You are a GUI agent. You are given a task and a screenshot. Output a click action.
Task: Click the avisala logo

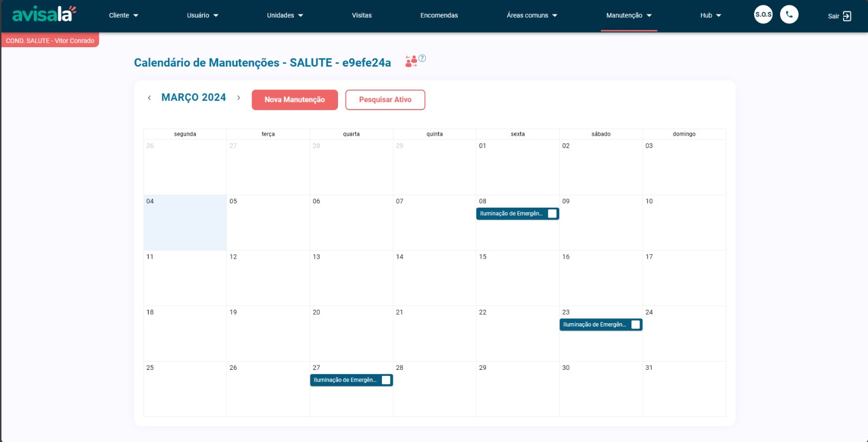[44, 14]
